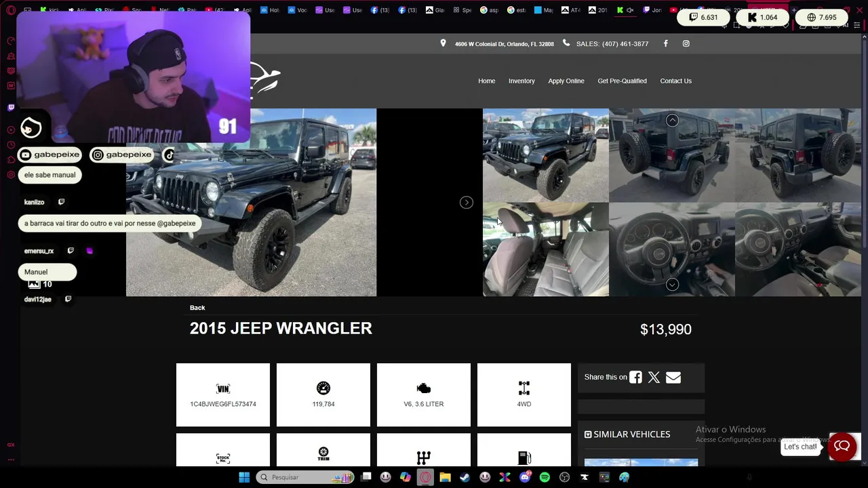Screen dimensions: 868x488
Task: Click the main Jeep Wrangler photo
Action: point(252,203)
